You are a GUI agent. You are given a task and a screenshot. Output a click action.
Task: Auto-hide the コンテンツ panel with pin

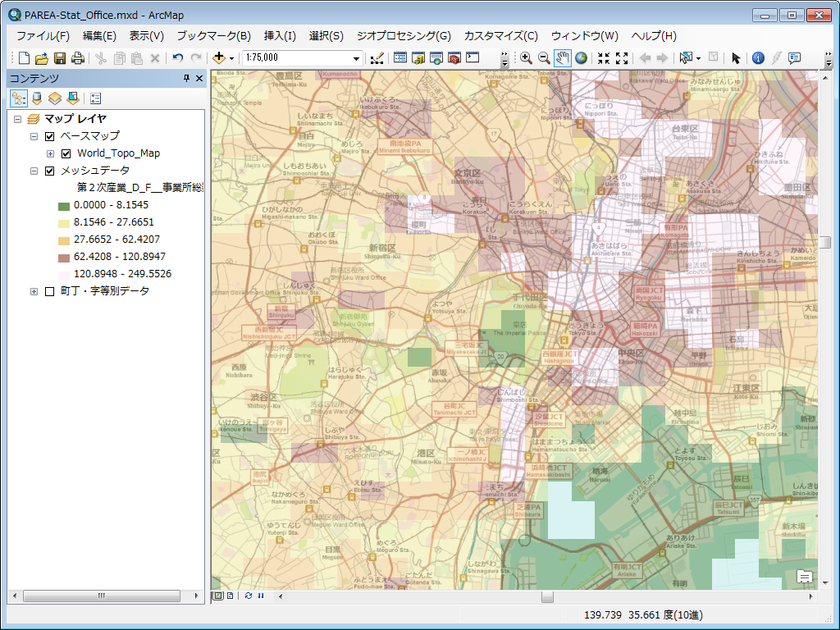(x=186, y=78)
